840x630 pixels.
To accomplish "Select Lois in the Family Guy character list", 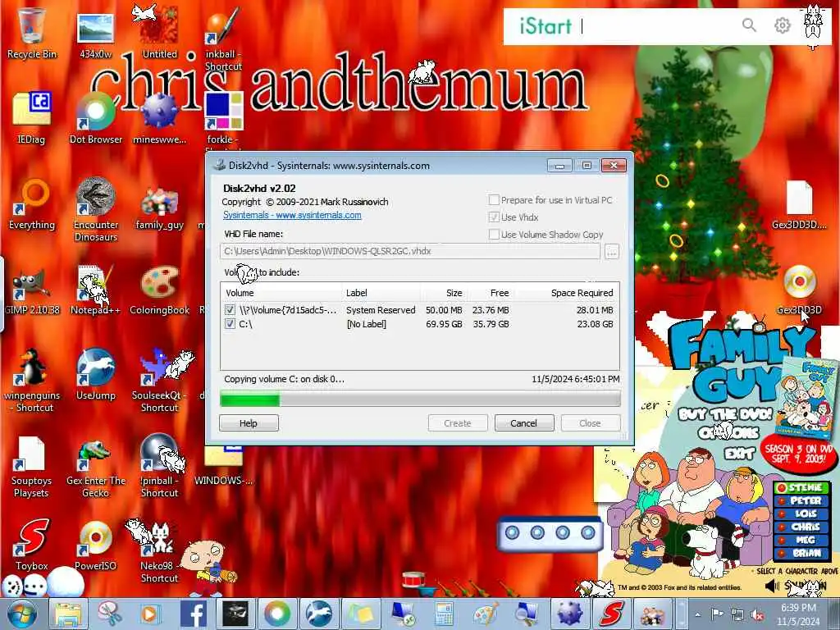I will 802,514.
